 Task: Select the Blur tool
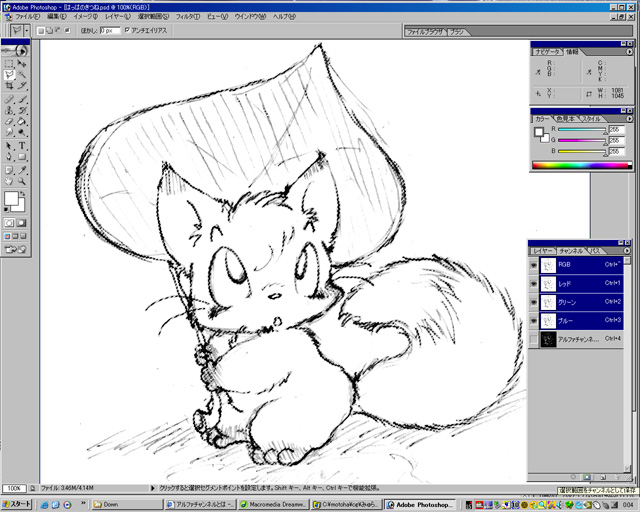pyautogui.click(x=9, y=132)
